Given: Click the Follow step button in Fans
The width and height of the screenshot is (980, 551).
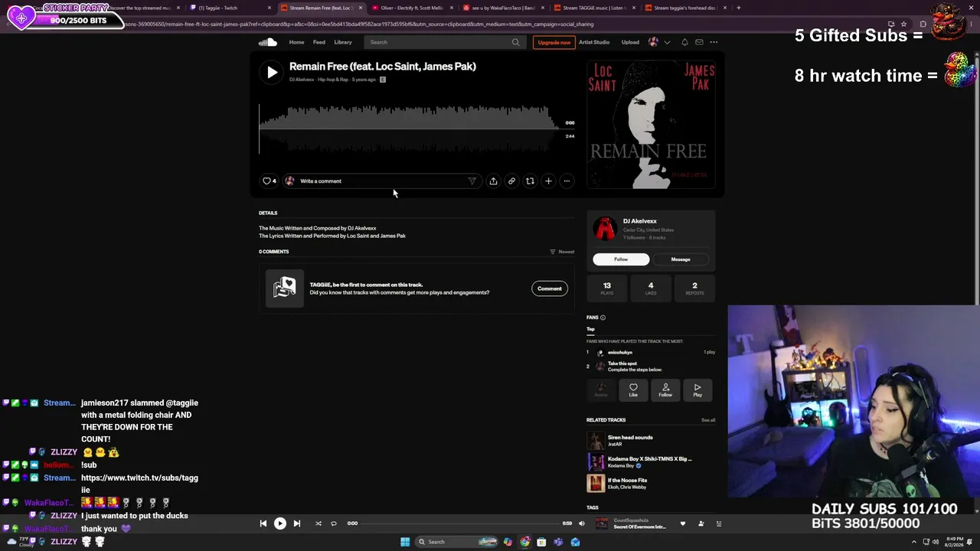Looking at the screenshot, I should pyautogui.click(x=665, y=390).
